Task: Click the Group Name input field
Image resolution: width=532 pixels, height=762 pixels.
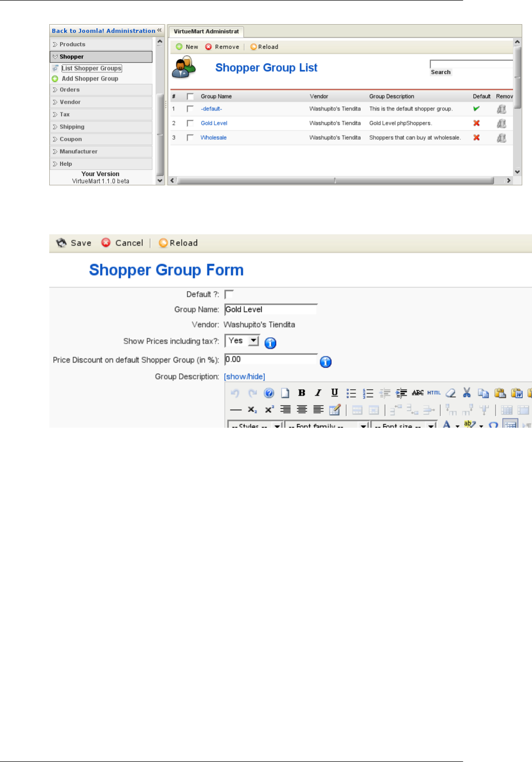Action: 271,309
